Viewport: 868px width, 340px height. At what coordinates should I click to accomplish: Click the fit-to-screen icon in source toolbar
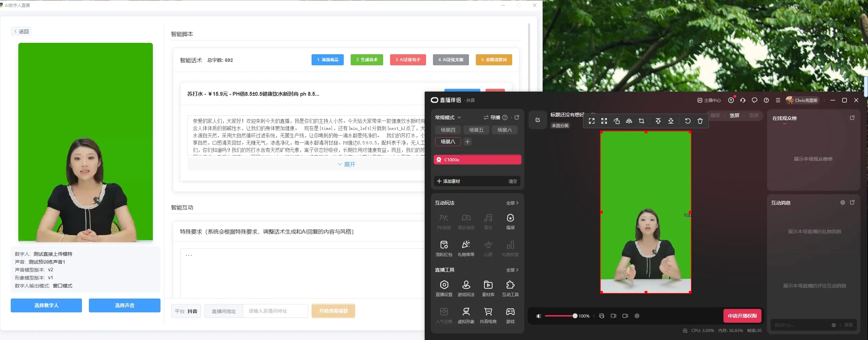point(592,121)
